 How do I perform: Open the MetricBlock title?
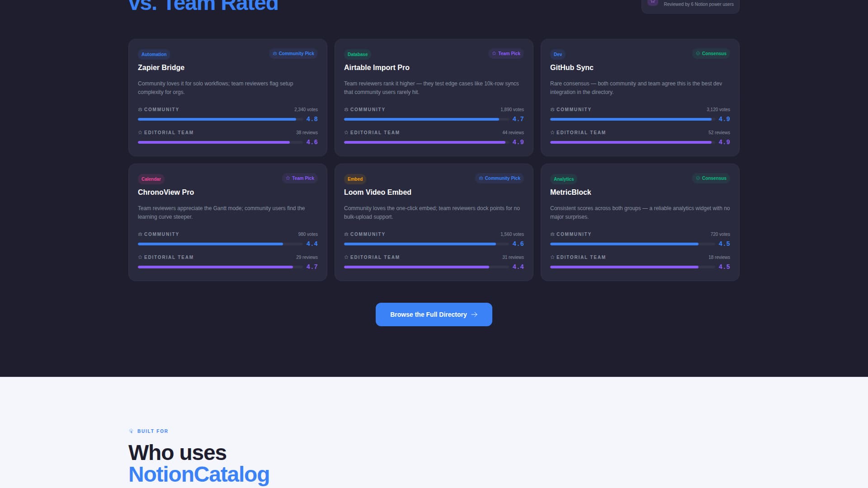[x=571, y=192]
